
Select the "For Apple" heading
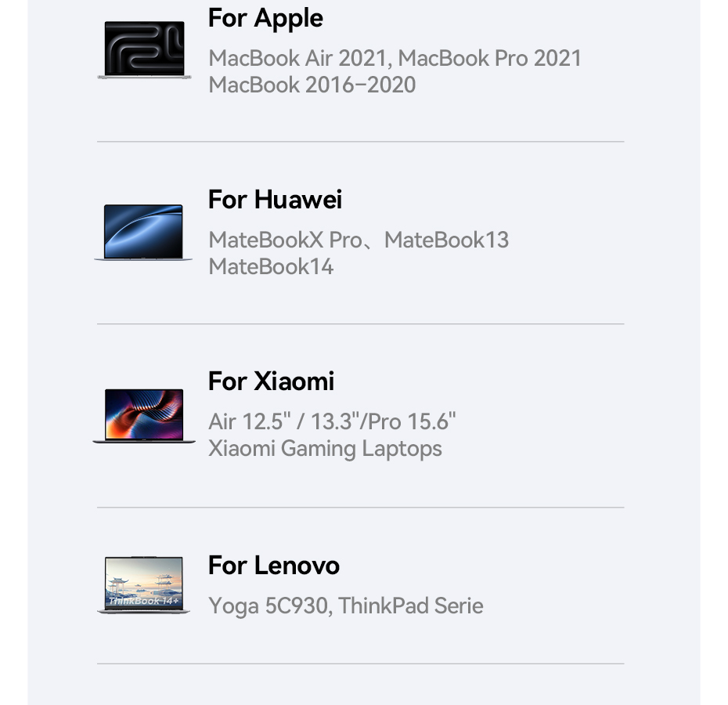(265, 18)
